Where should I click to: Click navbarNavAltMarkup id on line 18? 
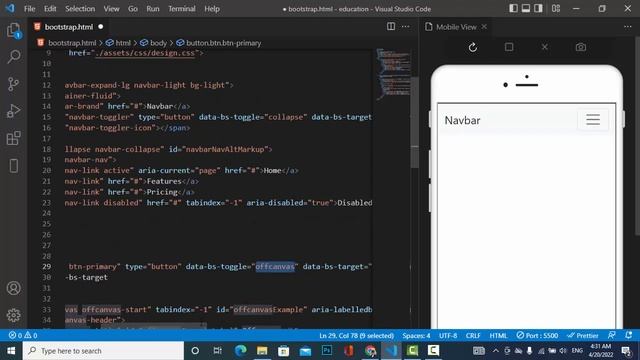224,149
